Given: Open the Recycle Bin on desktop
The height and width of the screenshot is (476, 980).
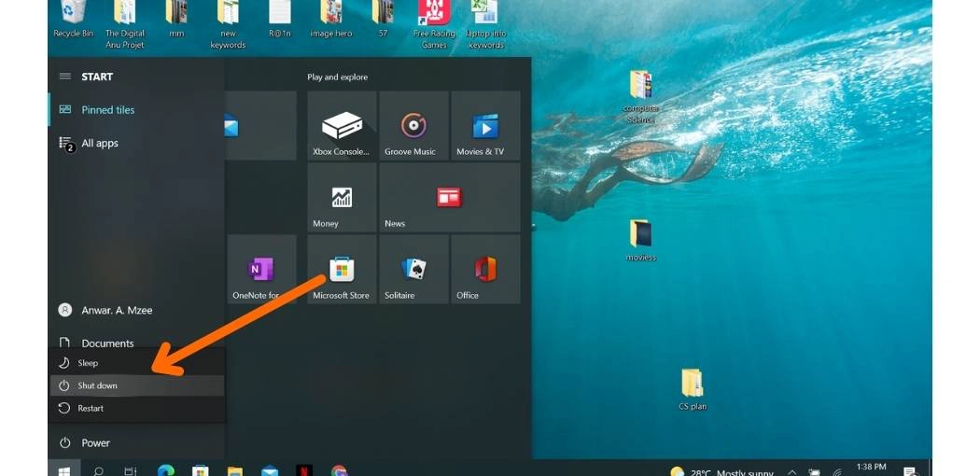Looking at the screenshot, I should click(x=73, y=20).
